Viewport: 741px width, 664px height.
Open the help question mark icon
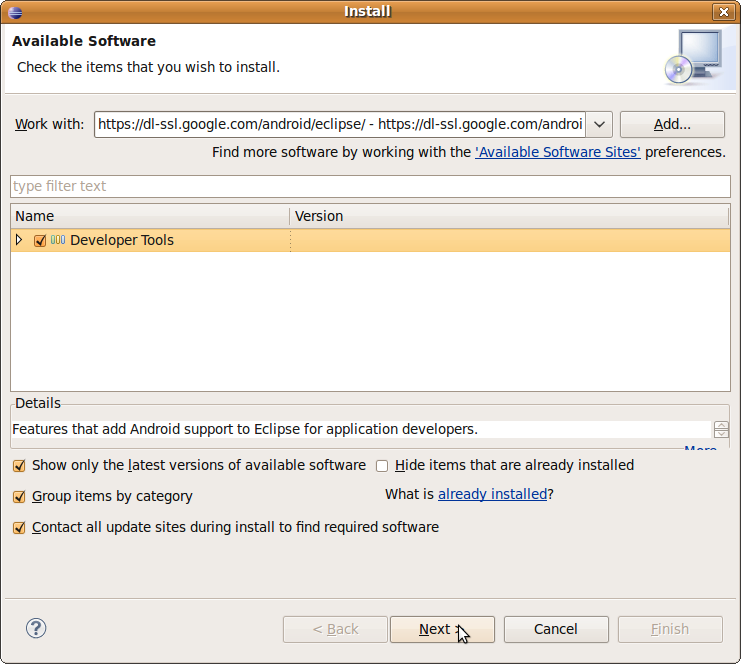(36, 628)
